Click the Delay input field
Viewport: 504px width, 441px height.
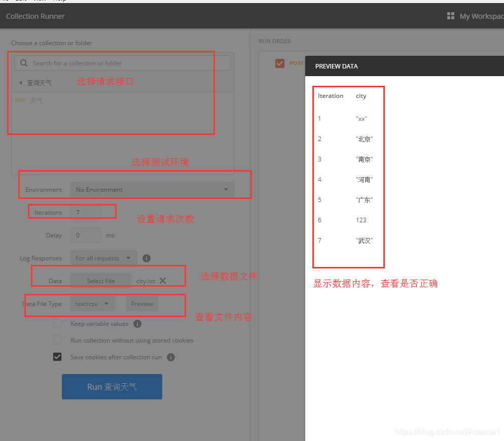(85, 235)
